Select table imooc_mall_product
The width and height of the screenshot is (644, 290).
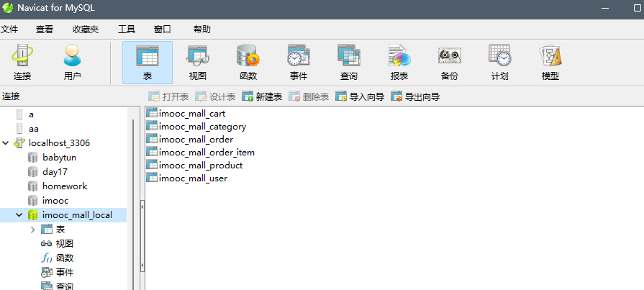tap(201, 165)
